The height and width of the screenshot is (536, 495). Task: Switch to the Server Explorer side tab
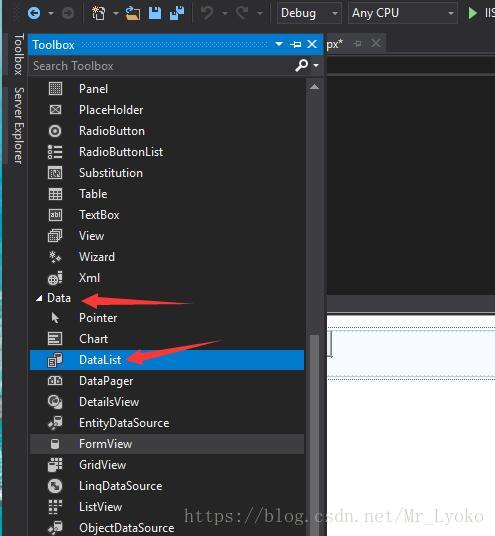pos(18,125)
